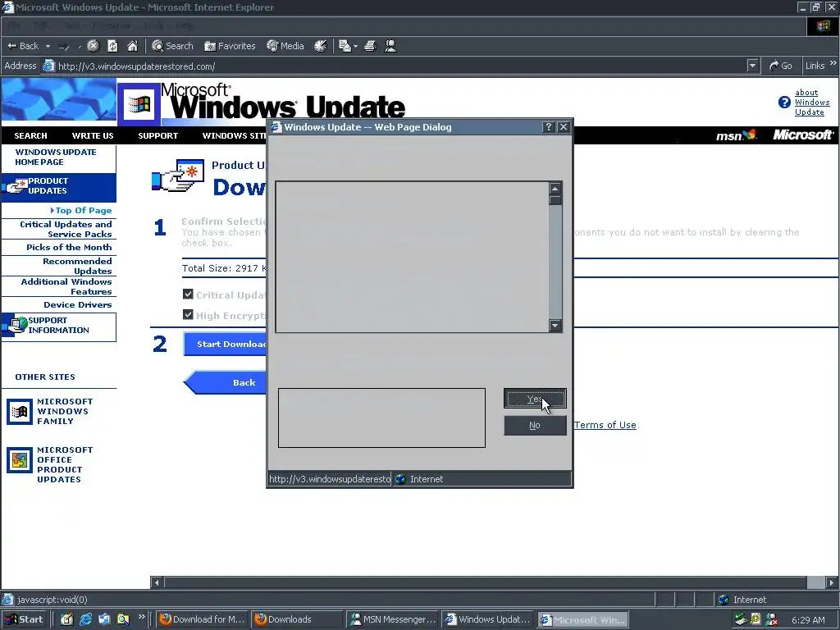Expand the address bar dropdown arrow

pyautogui.click(x=752, y=66)
